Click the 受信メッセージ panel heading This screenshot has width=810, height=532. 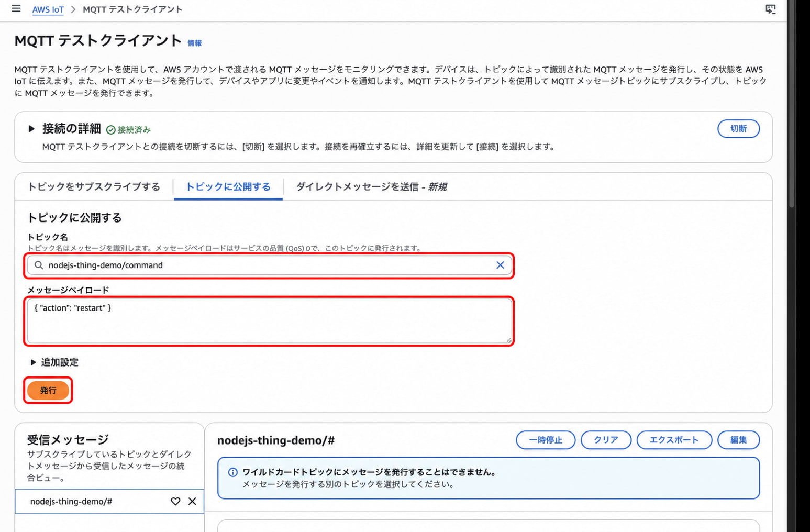coord(68,440)
